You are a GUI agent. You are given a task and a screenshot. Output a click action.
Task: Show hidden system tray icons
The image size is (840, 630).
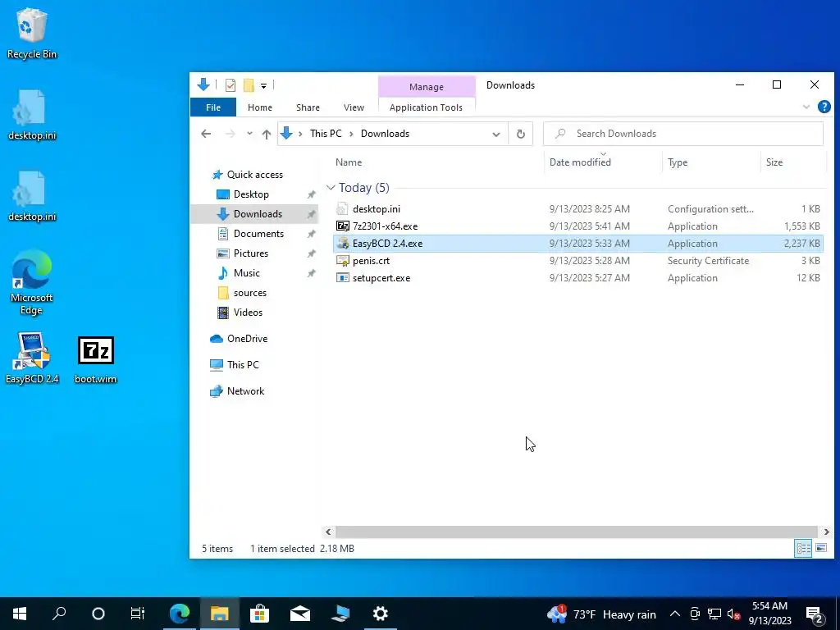pyautogui.click(x=675, y=614)
